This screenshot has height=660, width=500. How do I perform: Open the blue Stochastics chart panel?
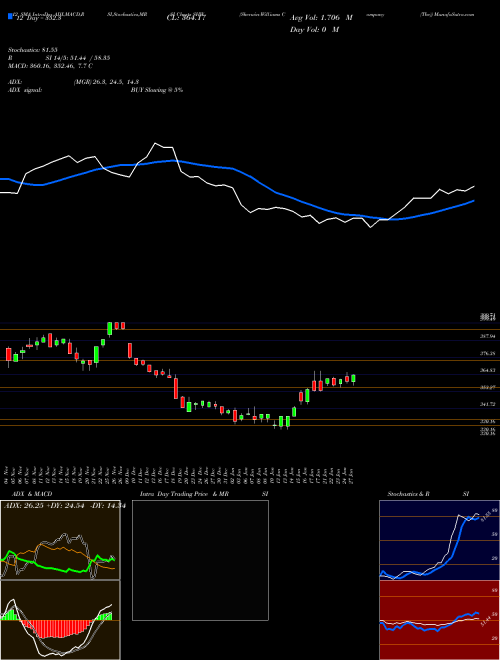point(439,540)
